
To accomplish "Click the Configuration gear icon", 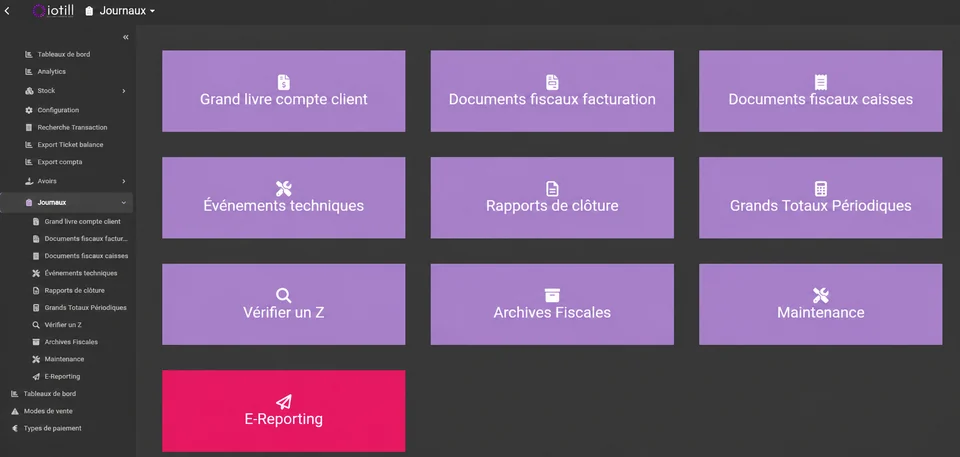I will tap(29, 110).
